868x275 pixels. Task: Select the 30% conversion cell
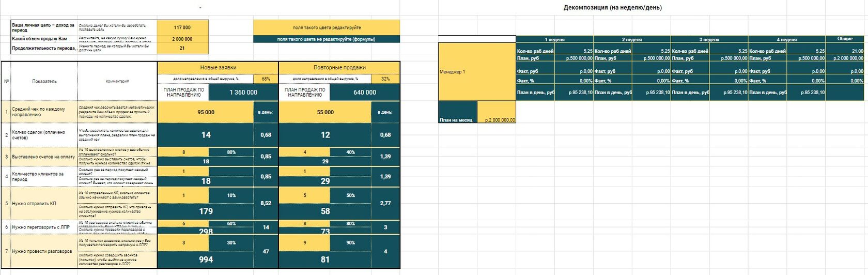tap(231, 242)
